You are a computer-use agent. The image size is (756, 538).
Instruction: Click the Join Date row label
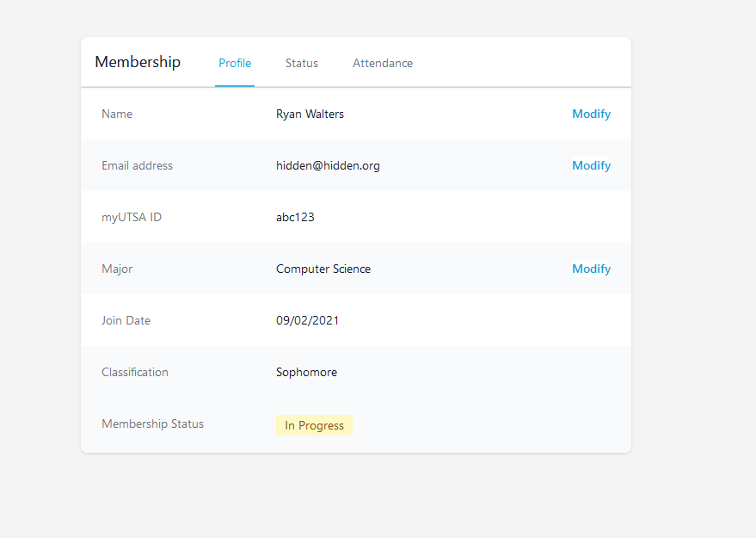pos(126,320)
